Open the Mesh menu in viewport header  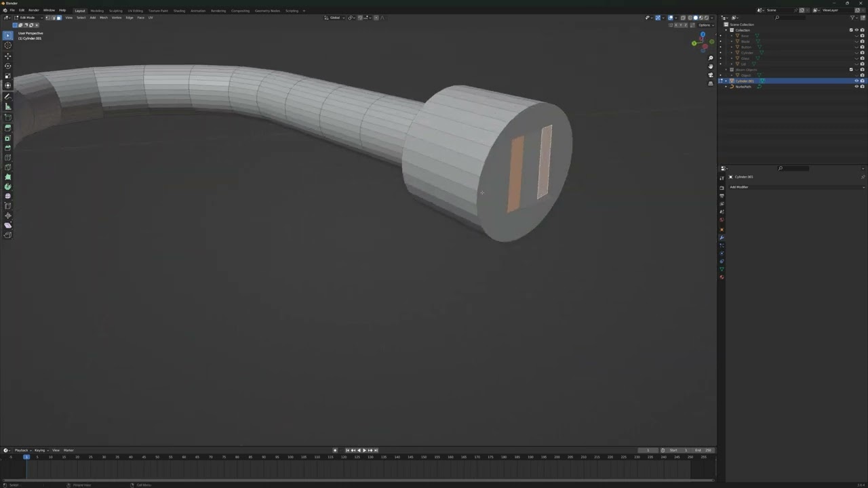tap(104, 18)
